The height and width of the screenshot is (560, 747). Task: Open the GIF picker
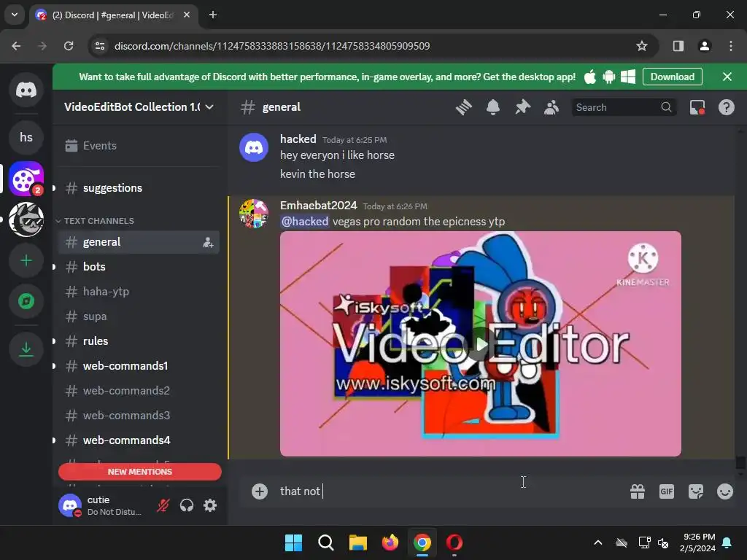click(667, 491)
